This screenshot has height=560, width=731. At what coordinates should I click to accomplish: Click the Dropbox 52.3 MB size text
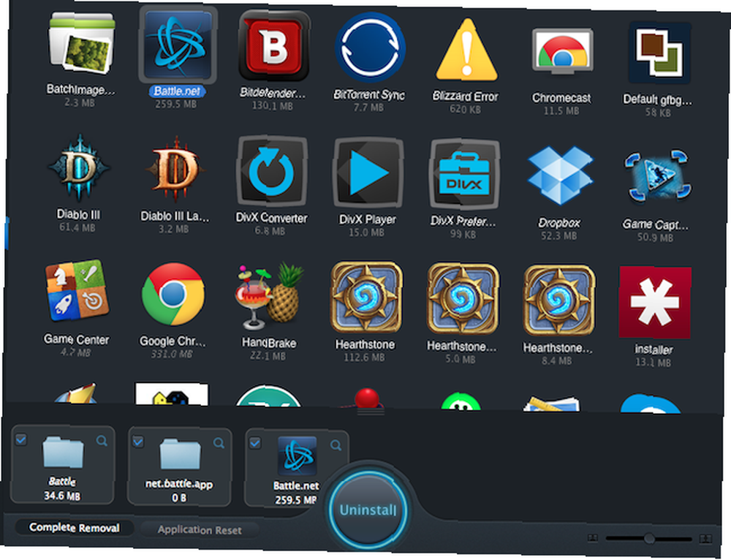click(x=559, y=236)
